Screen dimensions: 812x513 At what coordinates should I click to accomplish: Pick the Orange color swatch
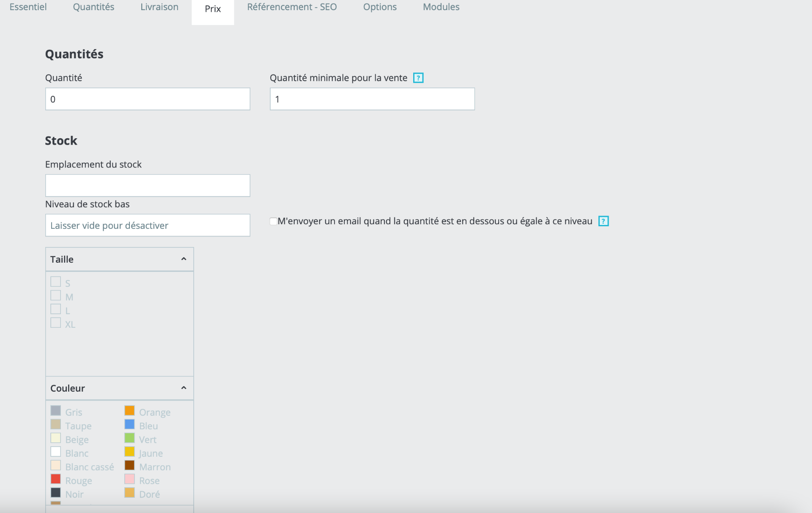coord(129,410)
